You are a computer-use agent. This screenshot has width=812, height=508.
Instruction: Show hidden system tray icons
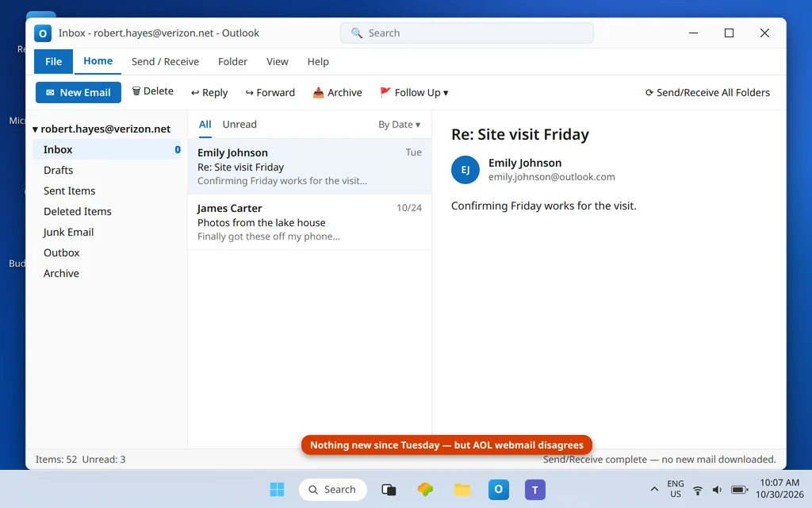click(x=654, y=489)
